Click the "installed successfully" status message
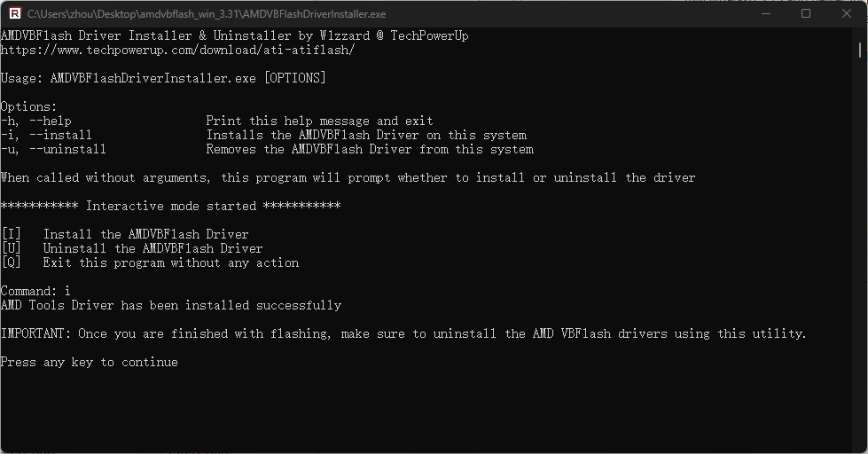Image resolution: width=868 pixels, height=454 pixels. click(170, 305)
